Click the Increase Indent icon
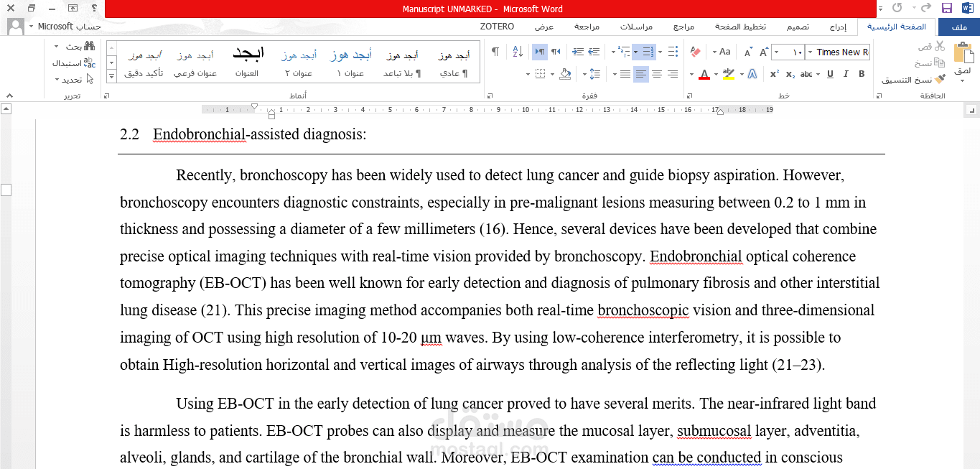The image size is (980, 469). click(578, 52)
